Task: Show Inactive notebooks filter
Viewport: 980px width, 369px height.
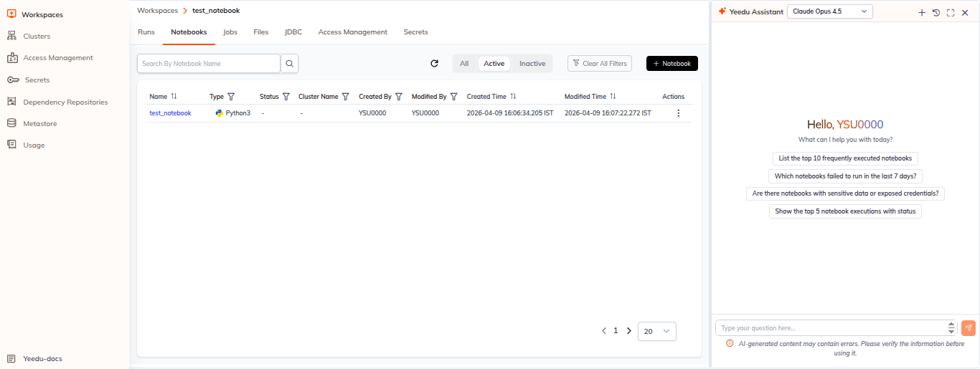Action: tap(532, 64)
